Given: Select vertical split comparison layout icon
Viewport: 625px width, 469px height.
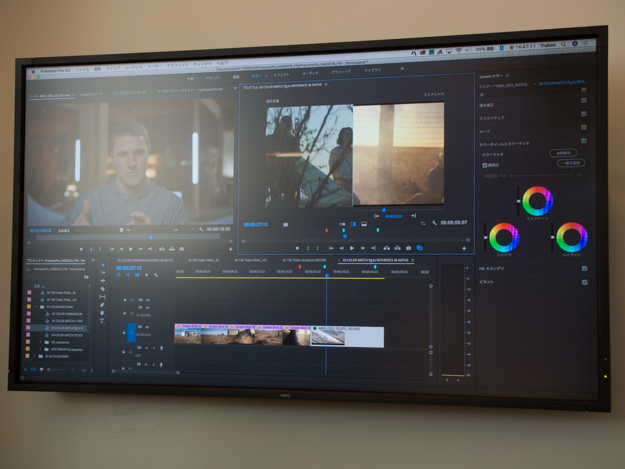Looking at the screenshot, I should (353, 224).
